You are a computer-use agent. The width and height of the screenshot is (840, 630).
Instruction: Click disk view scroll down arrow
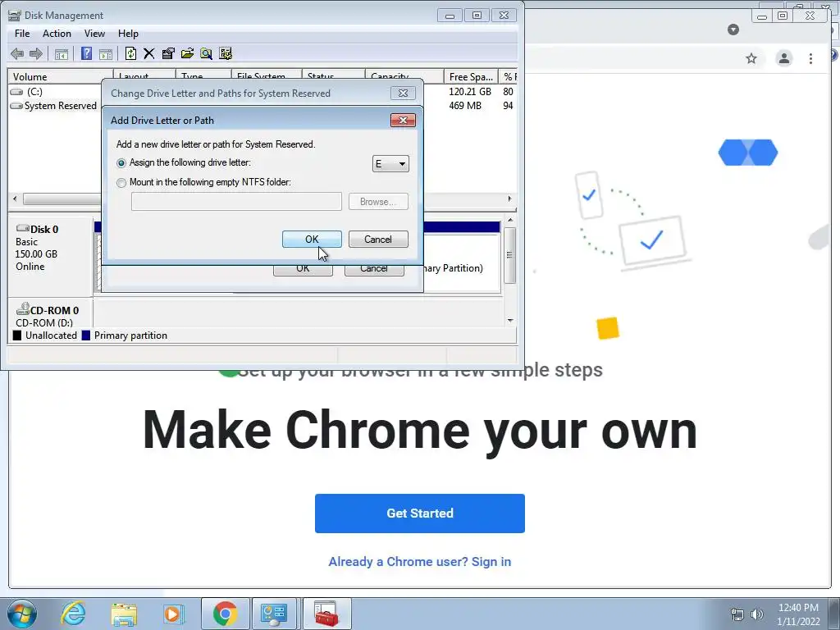pos(510,321)
